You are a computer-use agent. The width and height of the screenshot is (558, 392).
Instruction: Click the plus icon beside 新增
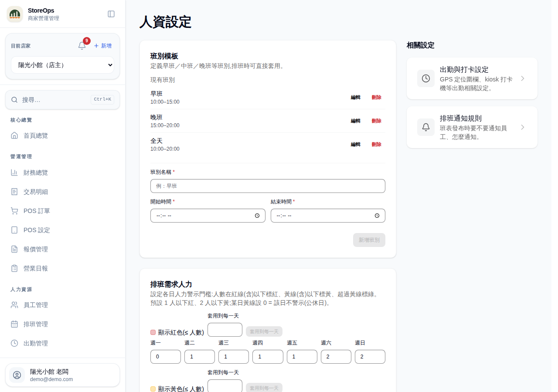point(96,46)
